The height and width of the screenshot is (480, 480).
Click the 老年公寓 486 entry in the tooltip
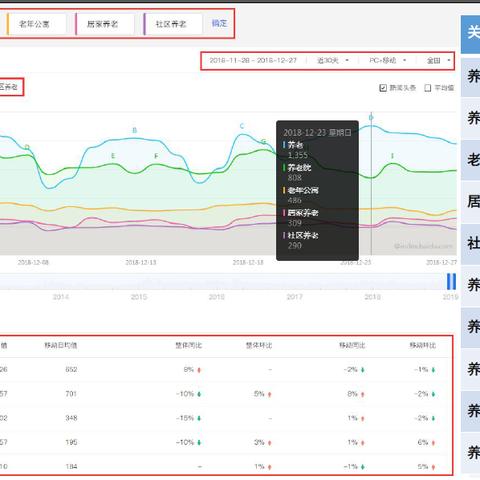(x=301, y=195)
